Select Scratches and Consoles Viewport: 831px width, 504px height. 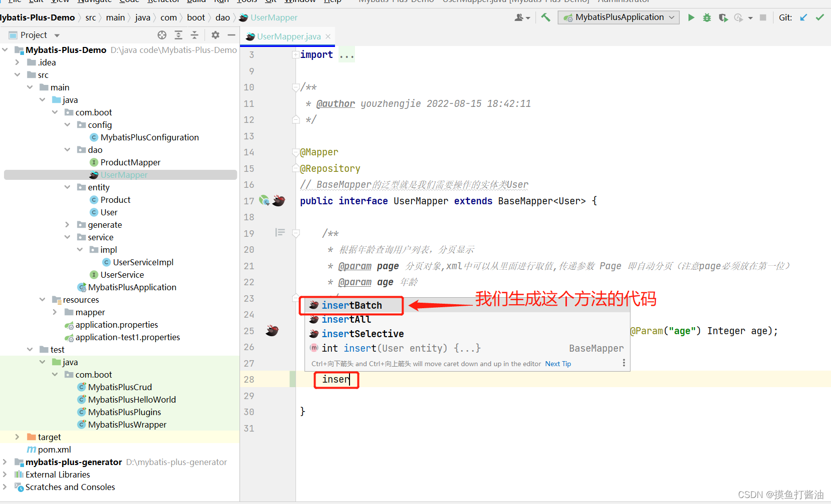[70, 487]
